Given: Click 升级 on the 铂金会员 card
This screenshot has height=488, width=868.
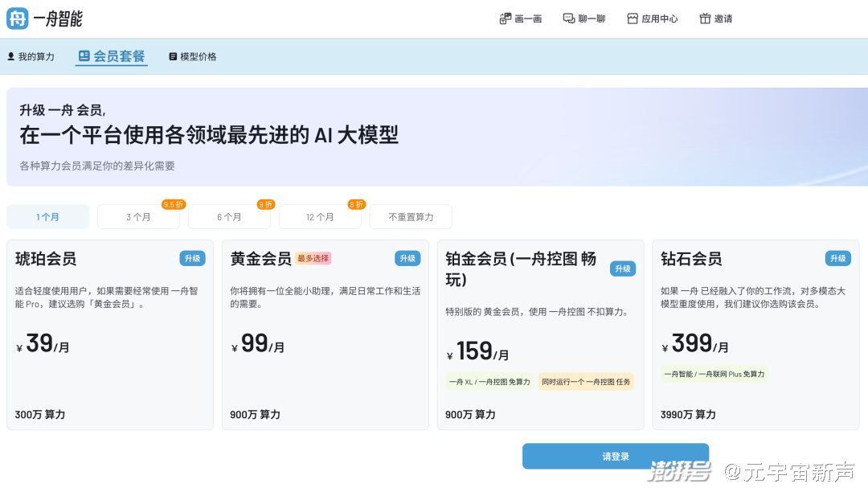Looking at the screenshot, I should (x=623, y=269).
